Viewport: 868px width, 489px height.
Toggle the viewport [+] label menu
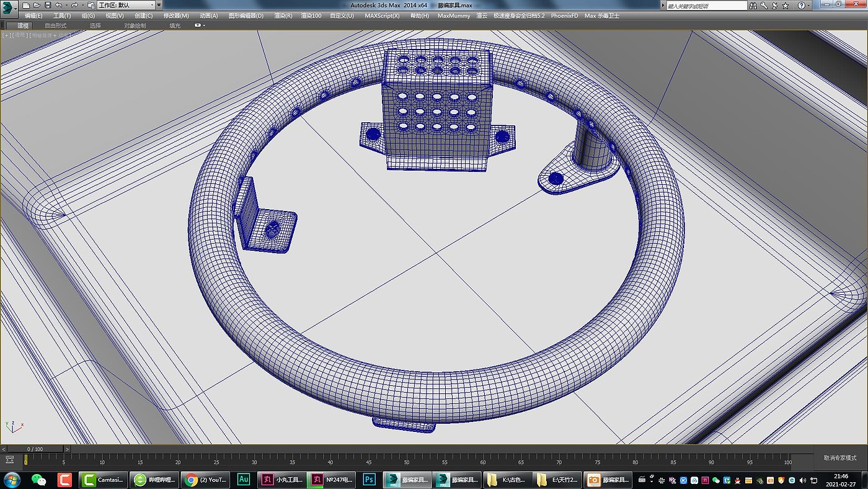point(6,35)
